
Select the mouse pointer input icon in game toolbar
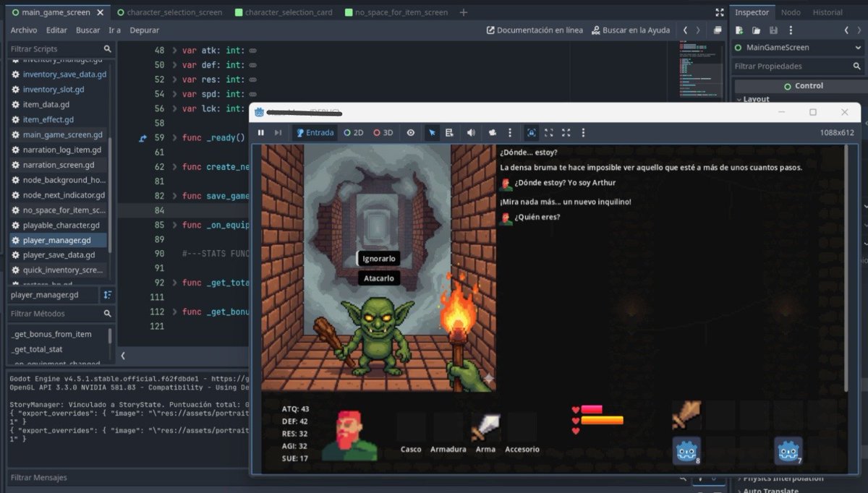coord(432,132)
